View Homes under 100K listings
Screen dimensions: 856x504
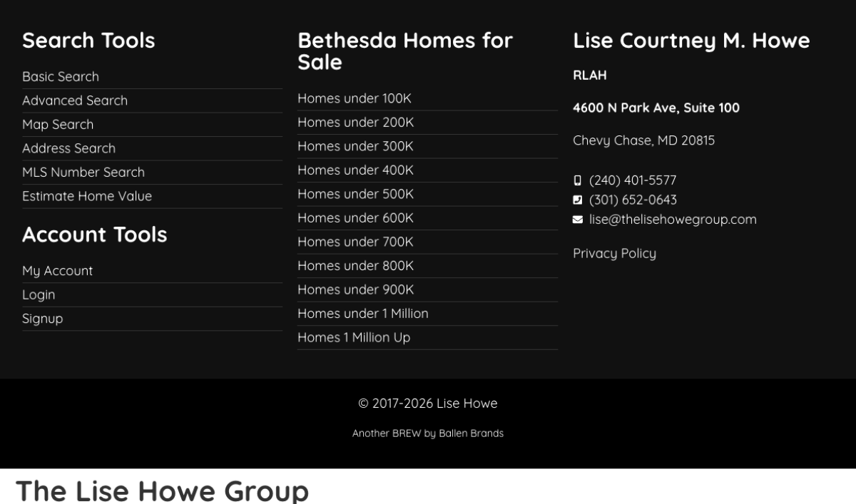point(355,98)
